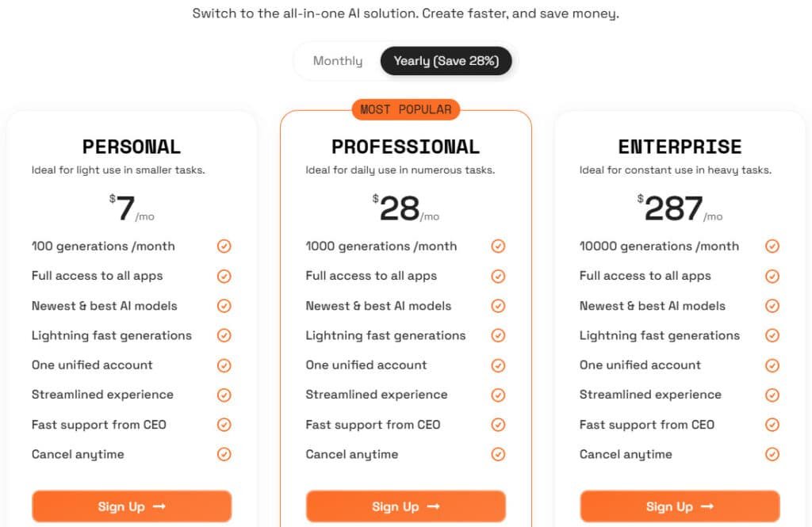The image size is (812, 527).
Task: Select the checkmark next to Enterprise's Fast support from CEO
Action: tap(772, 425)
